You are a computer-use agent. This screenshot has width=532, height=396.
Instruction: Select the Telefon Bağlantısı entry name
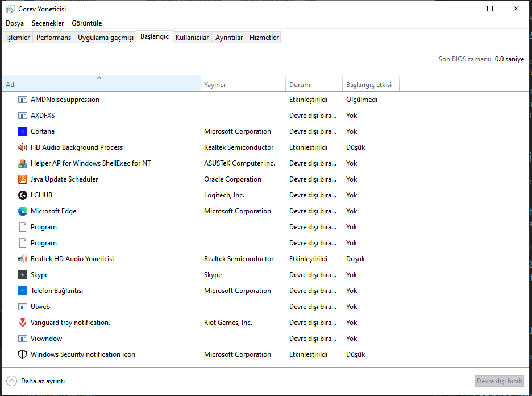[x=57, y=291]
